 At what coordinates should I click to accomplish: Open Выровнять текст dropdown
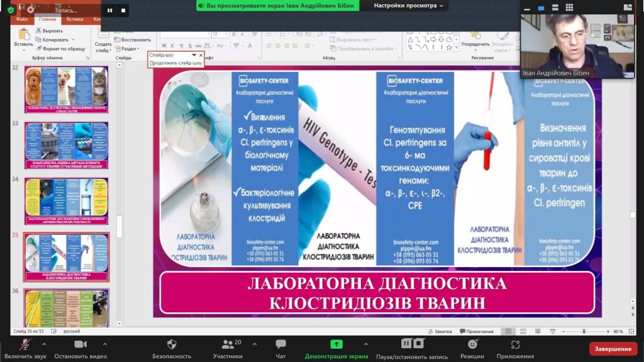point(353,40)
